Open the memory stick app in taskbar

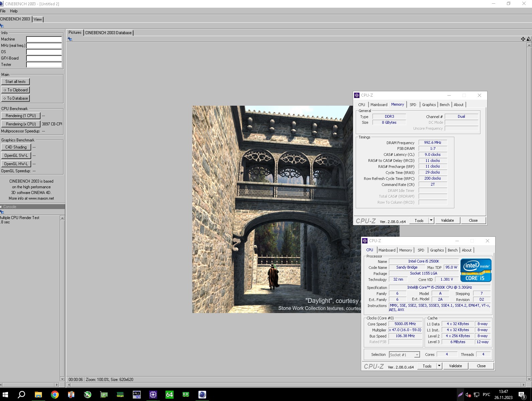[x=120, y=395]
